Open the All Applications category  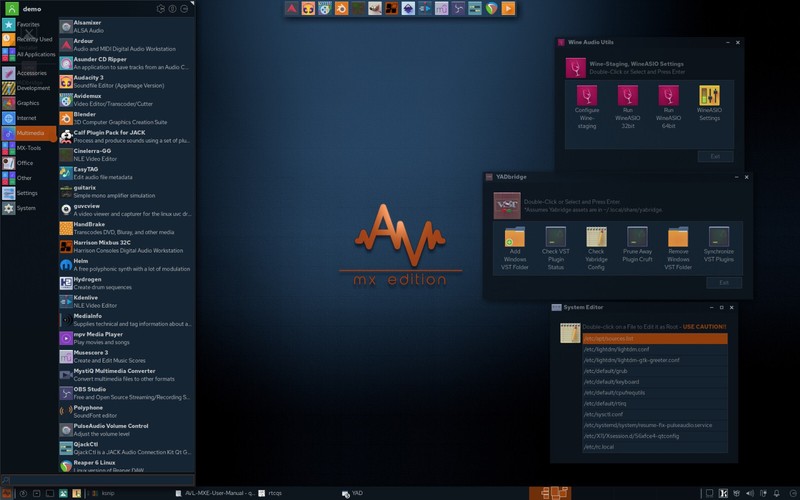point(29,54)
